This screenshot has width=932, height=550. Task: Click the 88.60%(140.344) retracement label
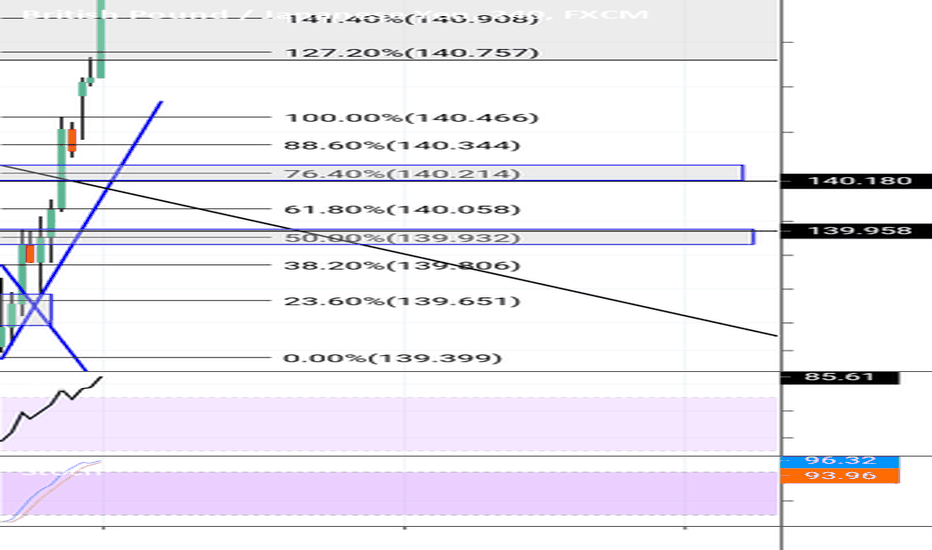[403, 145]
